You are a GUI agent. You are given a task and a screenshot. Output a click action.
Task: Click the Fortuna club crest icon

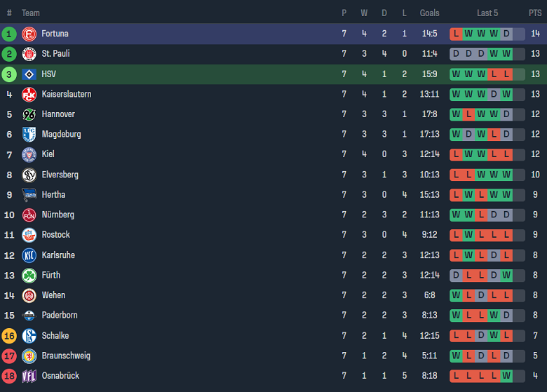click(x=29, y=34)
